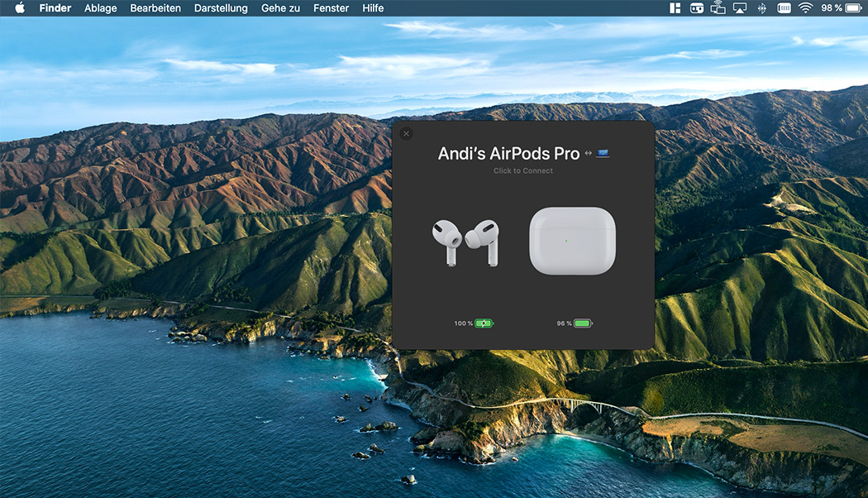
Task: Open the Hilfe menu
Action: tap(373, 7)
